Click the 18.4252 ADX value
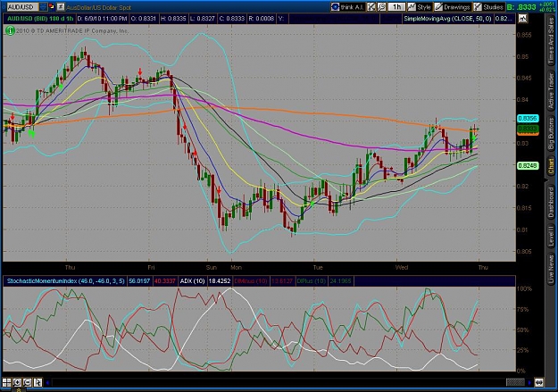The height and width of the screenshot is (392, 558). coord(220,281)
